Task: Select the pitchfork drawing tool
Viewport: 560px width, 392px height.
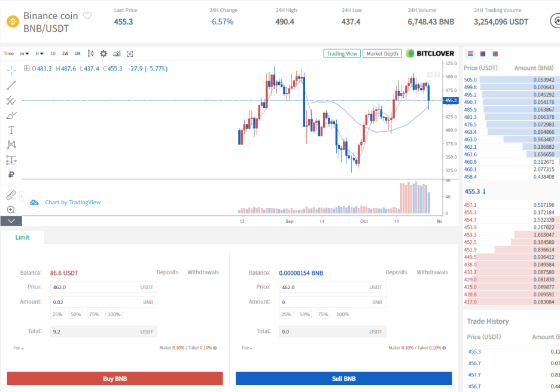Action: 11,100
